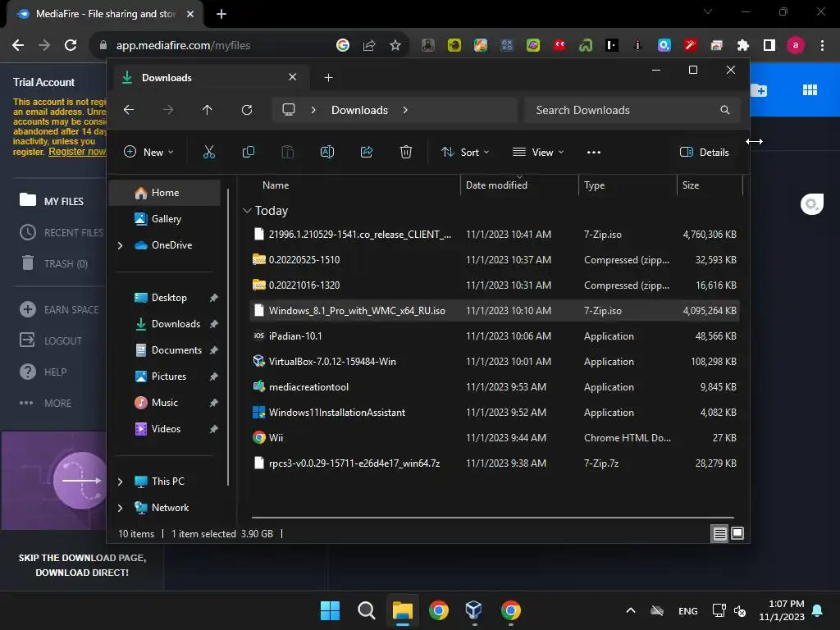Click the Paste clipboard icon
840x630 pixels.
pyautogui.click(x=288, y=152)
